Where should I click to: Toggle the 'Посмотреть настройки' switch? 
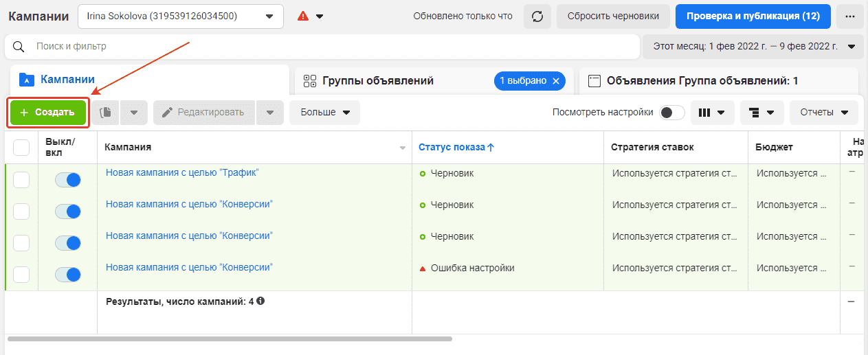click(671, 113)
